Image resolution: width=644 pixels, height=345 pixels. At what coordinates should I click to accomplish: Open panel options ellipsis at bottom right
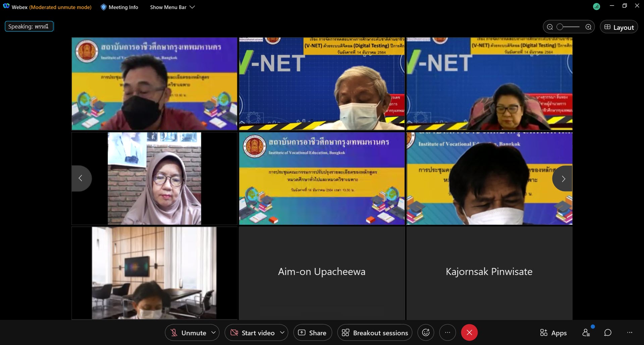(630, 333)
